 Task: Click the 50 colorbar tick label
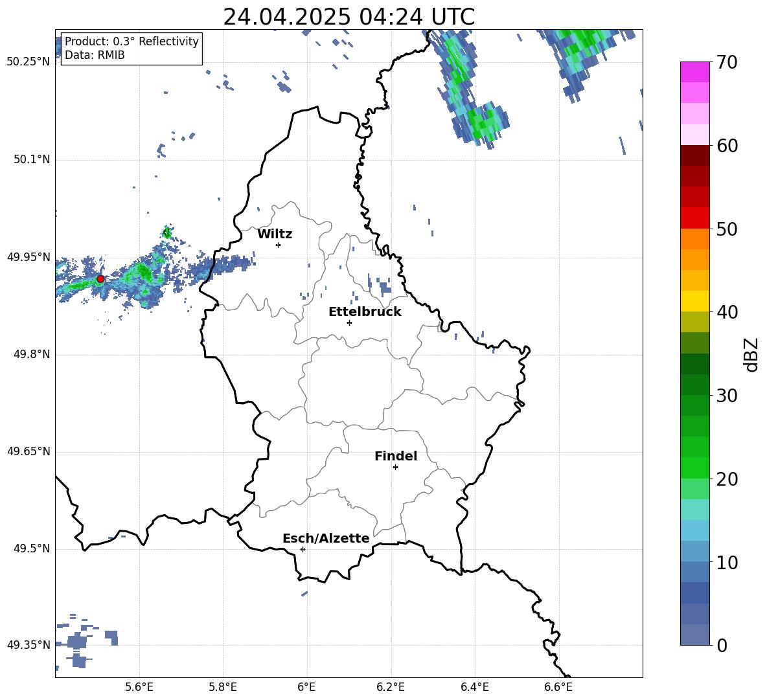tap(726, 229)
